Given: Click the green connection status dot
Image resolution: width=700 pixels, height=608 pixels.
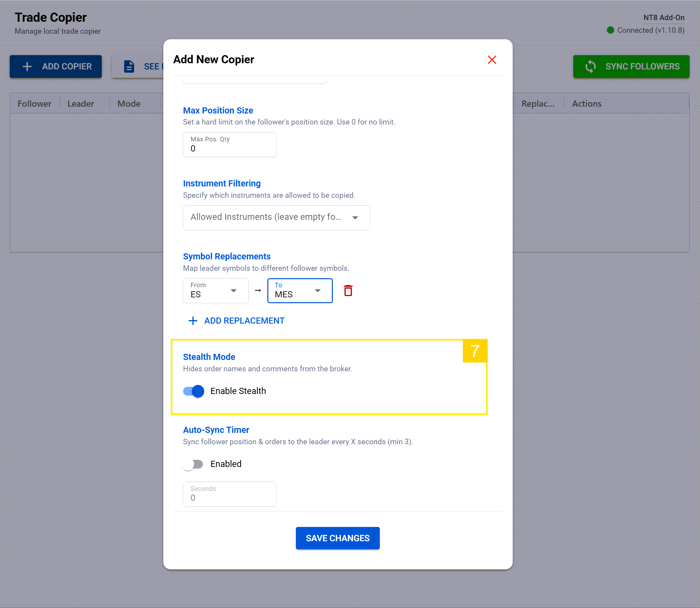Looking at the screenshot, I should pyautogui.click(x=610, y=30).
